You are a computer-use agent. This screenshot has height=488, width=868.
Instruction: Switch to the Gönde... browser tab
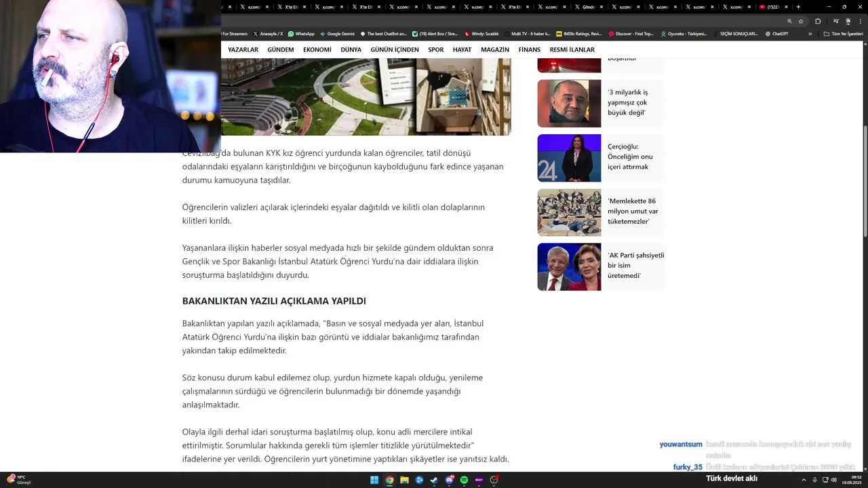(588, 7)
